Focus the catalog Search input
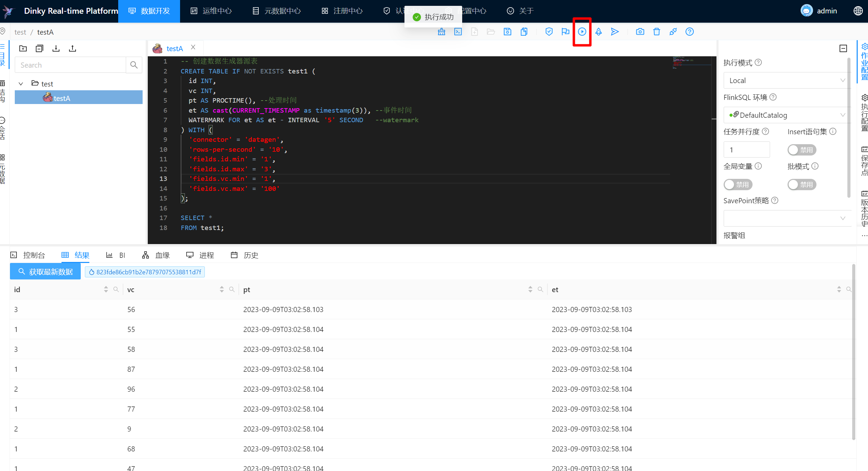868x471 pixels. [71, 65]
